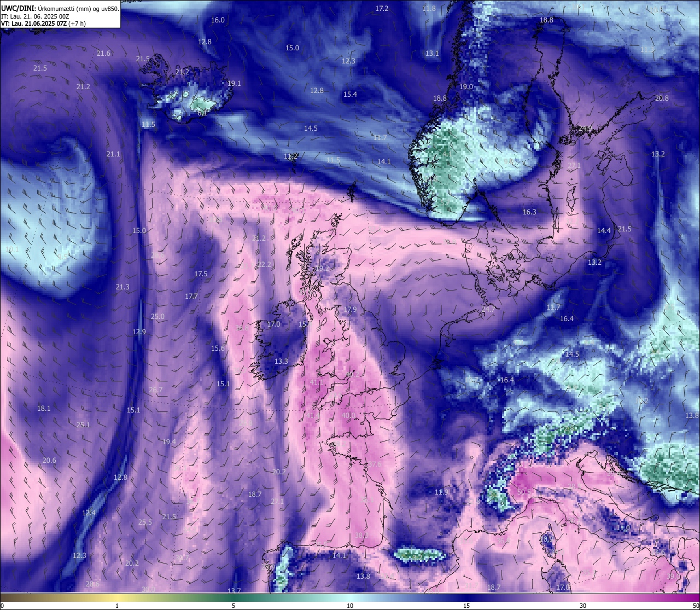Click the 20.6 value on the map
Image resolution: width=700 pixels, height=610 pixels.
(49, 460)
